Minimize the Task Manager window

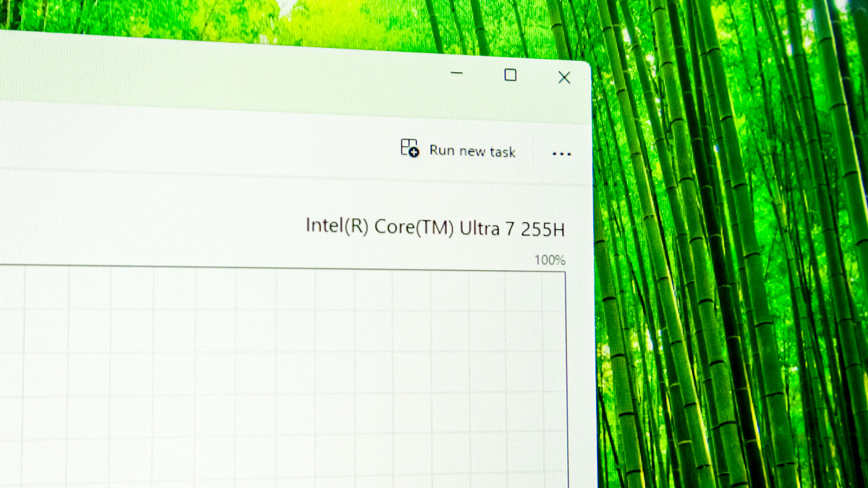click(x=456, y=73)
